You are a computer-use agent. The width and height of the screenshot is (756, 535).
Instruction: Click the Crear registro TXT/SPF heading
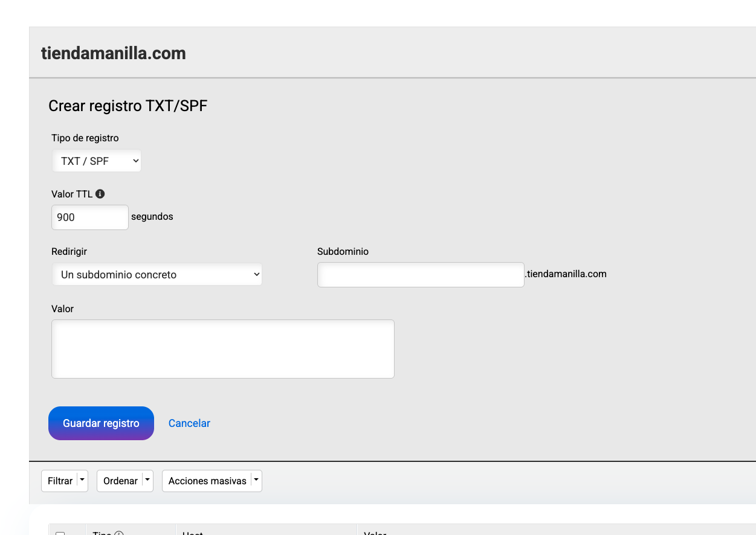128,106
